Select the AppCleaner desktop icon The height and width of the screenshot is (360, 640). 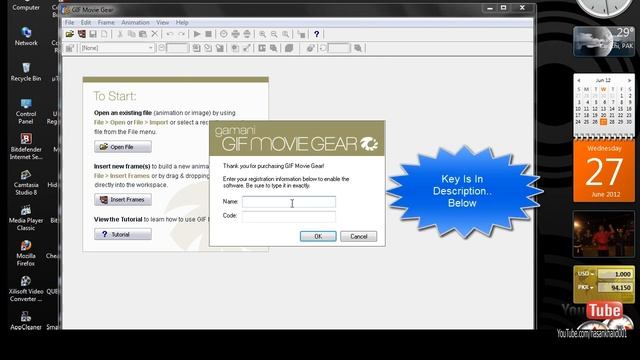[26, 320]
